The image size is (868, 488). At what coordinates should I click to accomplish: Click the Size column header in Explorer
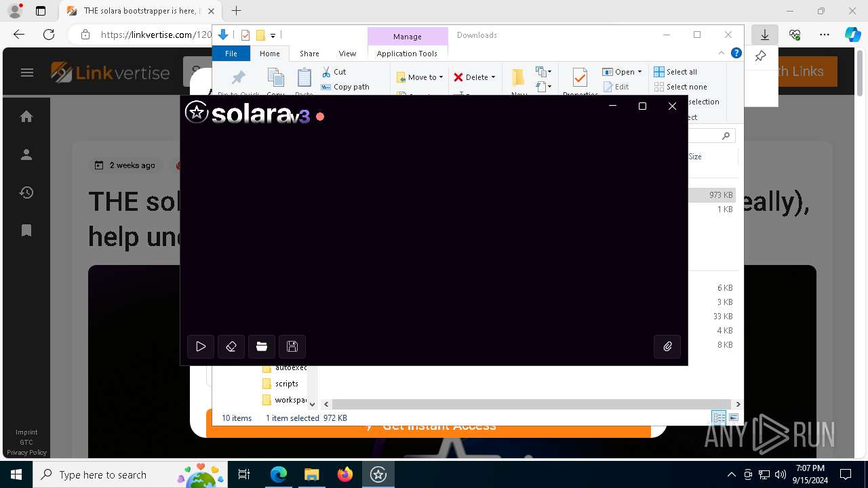695,156
